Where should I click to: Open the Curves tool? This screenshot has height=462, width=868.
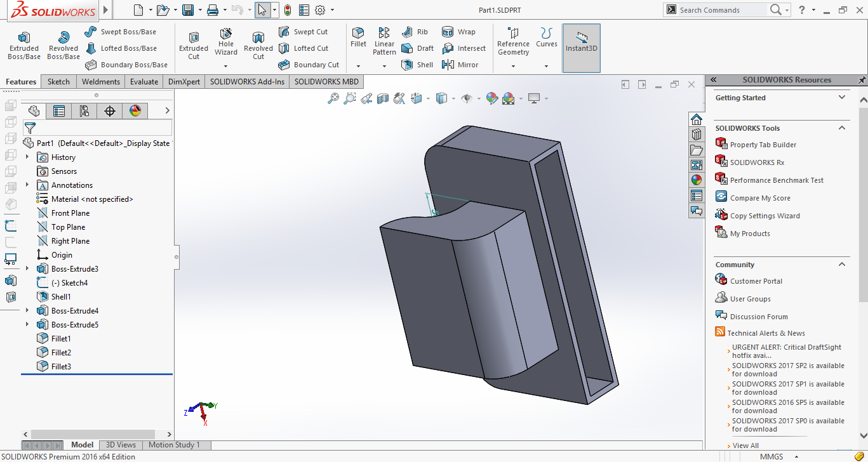point(546,37)
